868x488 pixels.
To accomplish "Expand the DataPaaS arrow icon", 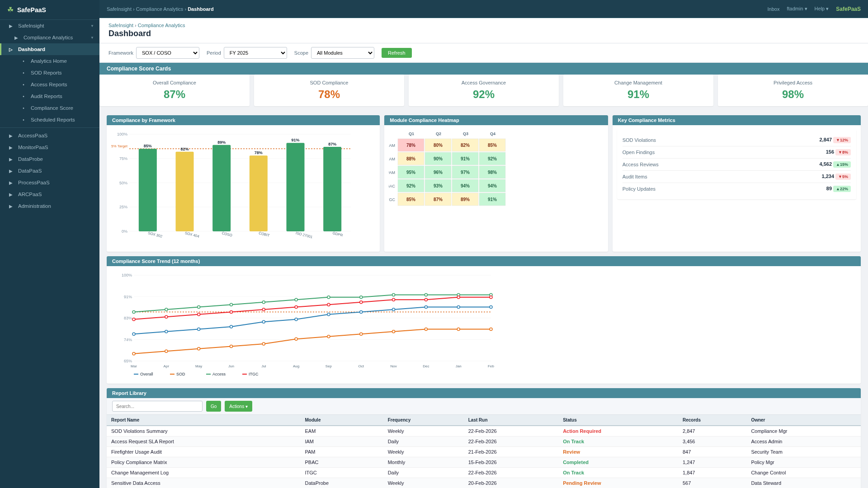I will (x=11, y=171).
